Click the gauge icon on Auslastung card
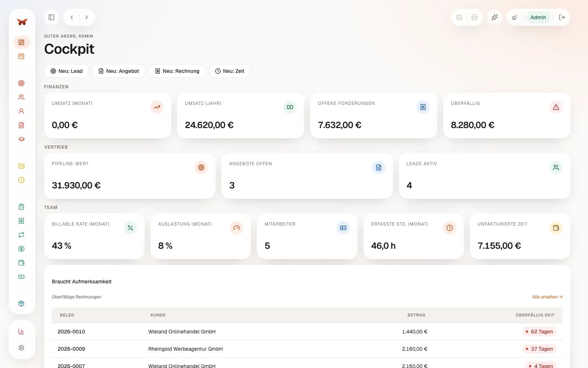The image size is (588, 368). (x=237, y=228)
